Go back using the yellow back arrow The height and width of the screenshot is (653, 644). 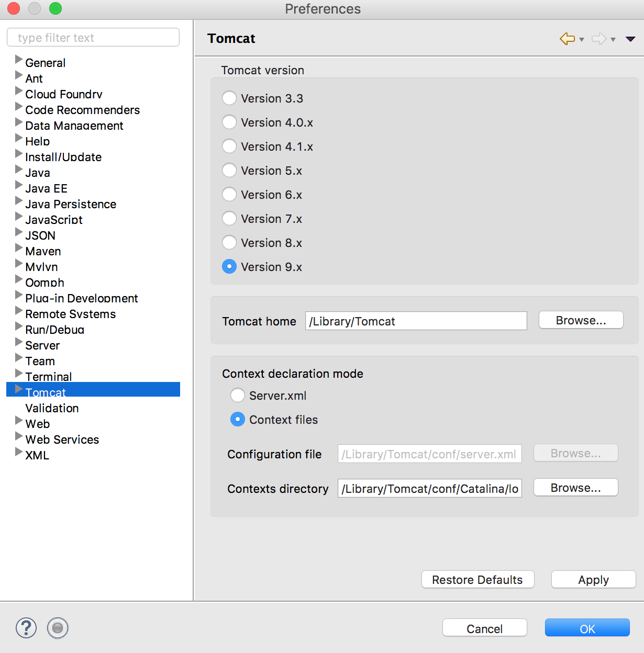[x=568, y=39]
